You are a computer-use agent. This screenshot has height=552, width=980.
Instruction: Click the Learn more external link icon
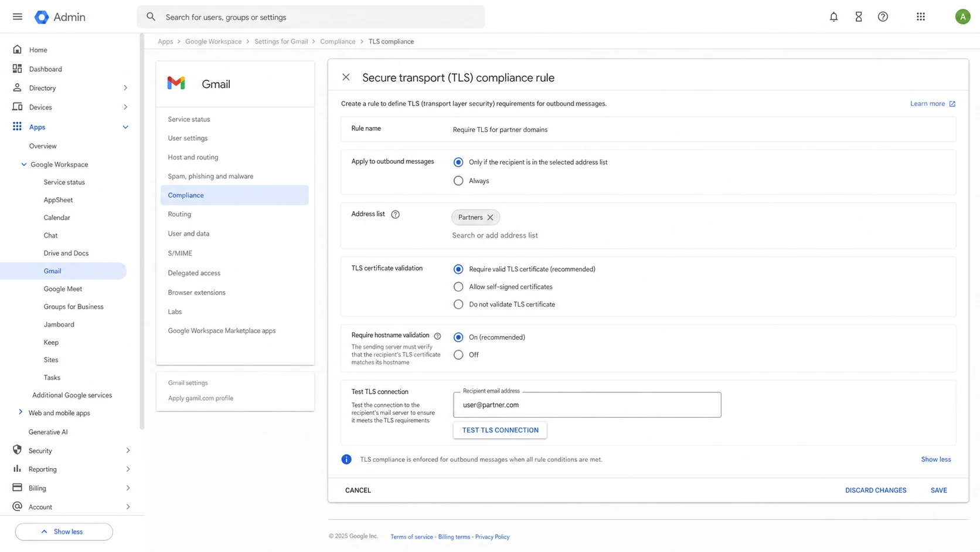952,104
